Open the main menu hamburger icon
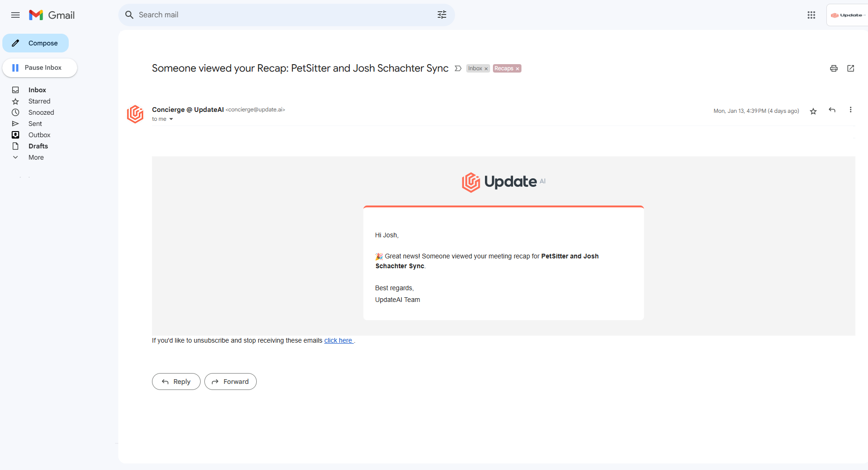 coord(15,15)
